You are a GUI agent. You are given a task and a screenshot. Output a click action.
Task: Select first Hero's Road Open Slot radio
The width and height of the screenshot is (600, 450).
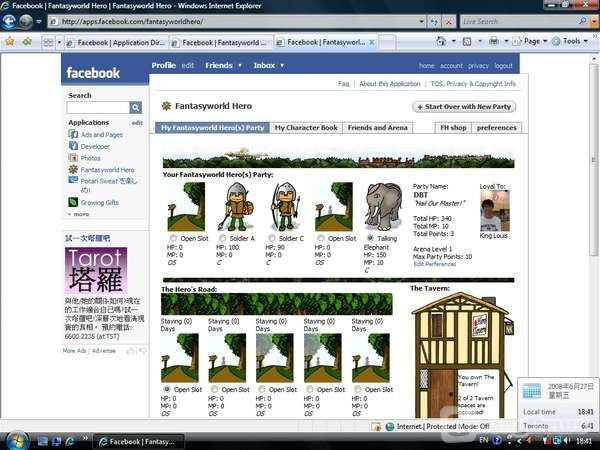(x=167, y=389)
